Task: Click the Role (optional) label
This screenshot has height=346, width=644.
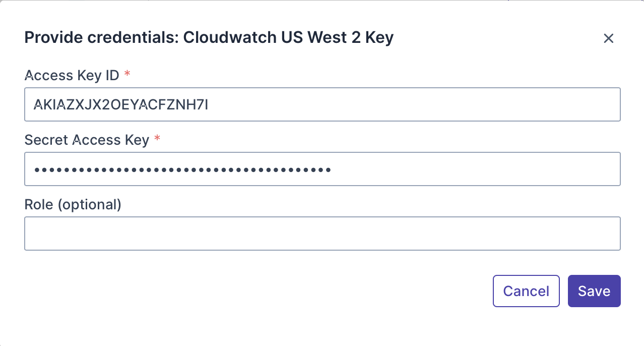Action: point(73,204)
